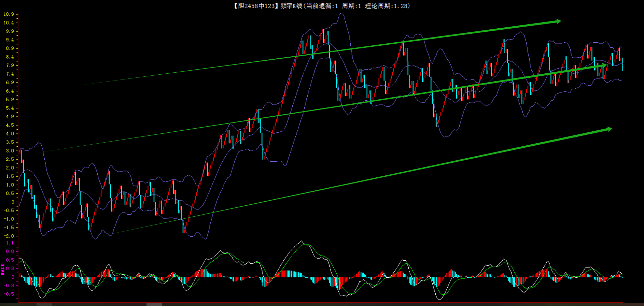Select the magenta MACD indicator label
This screenshot has height=306, width=644.
[3, 269]
